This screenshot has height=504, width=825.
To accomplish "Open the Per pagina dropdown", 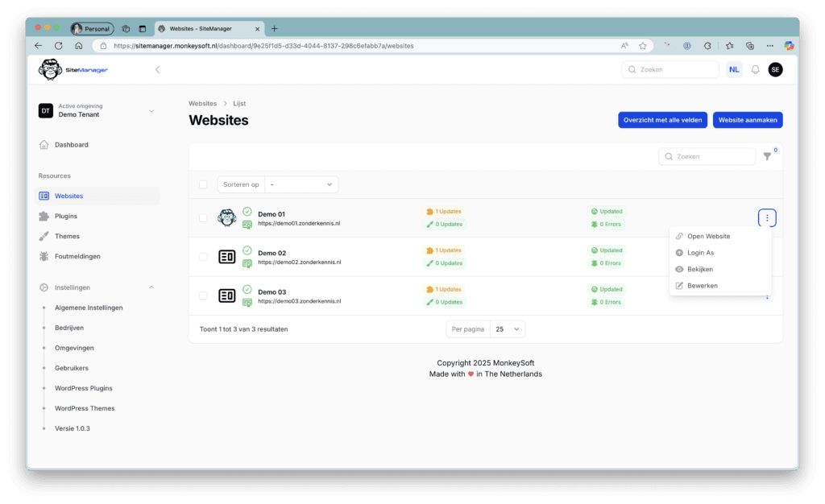I will [508, 329].
